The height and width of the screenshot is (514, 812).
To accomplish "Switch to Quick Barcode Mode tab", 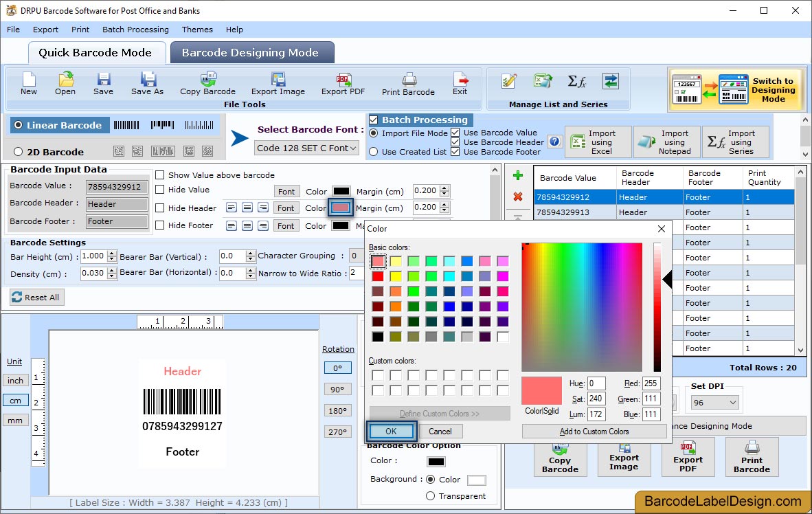I will (95, 52).
